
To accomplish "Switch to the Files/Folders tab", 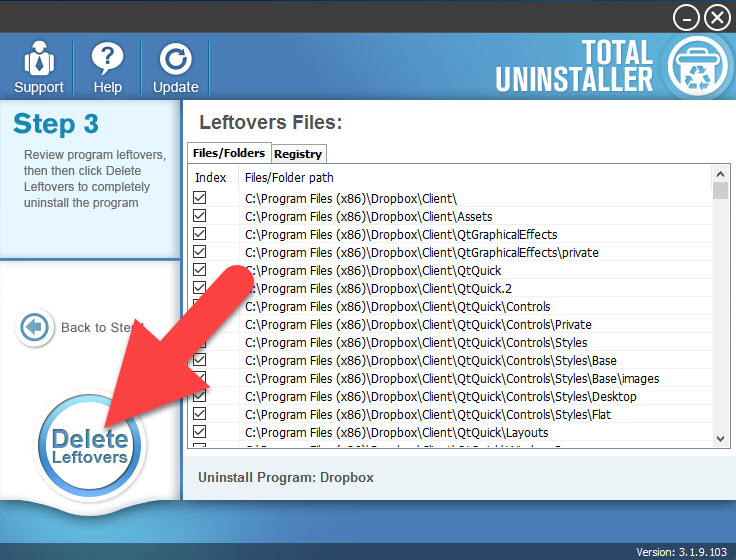I will [229, 153].
